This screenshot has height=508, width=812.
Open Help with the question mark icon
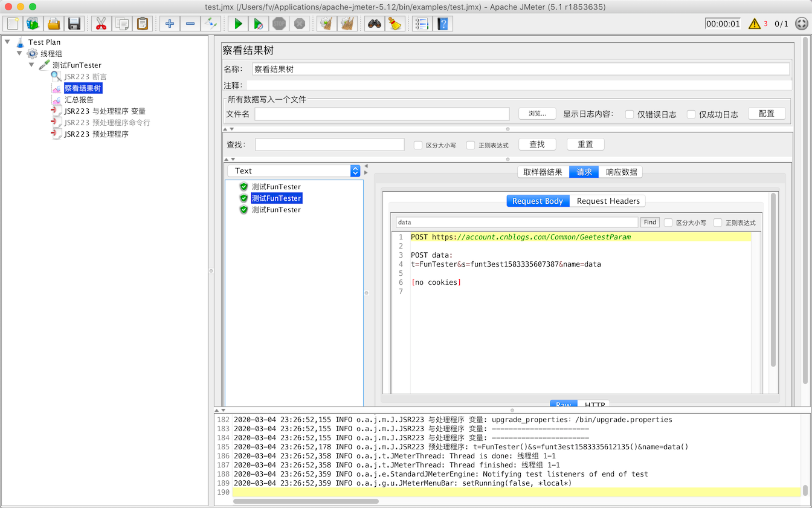(x=443, y=24)
